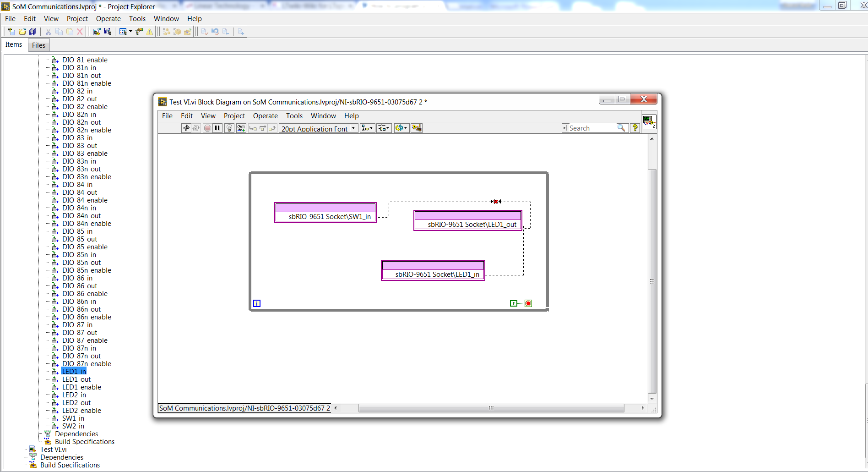The height and width of the screenshot is (472, 868).
Task: Click the False boolean constant
Action: point(514,303)
